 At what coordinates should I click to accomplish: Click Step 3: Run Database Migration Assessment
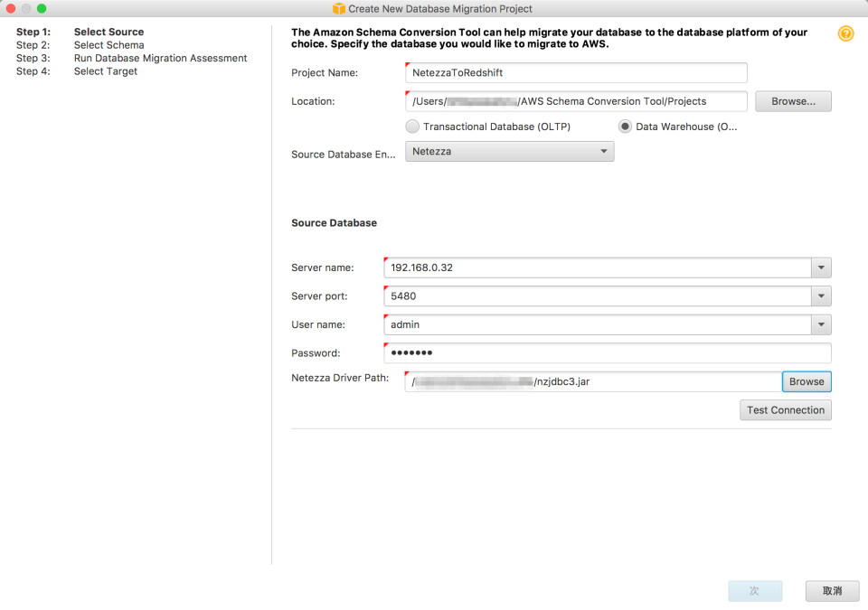(x=160, y=58)
